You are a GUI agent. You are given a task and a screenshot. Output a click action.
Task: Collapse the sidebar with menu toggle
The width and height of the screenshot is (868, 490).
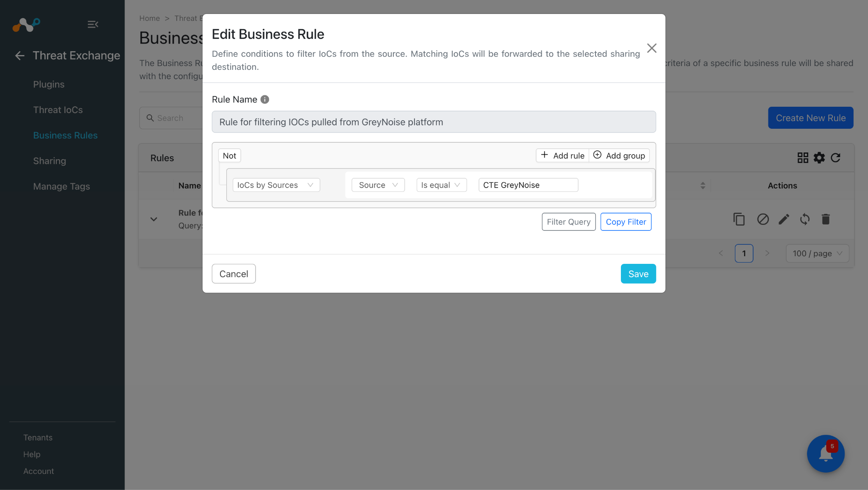pos(93,25)
